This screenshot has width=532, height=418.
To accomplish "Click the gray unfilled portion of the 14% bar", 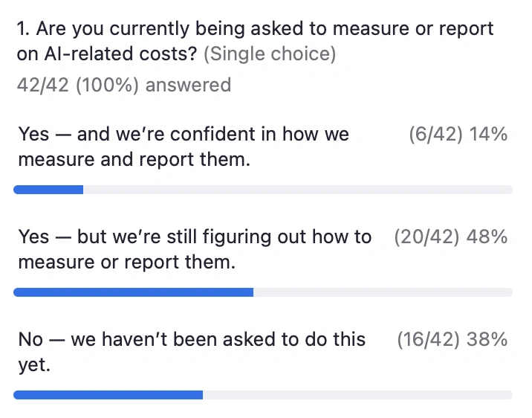I will point(297,190).
